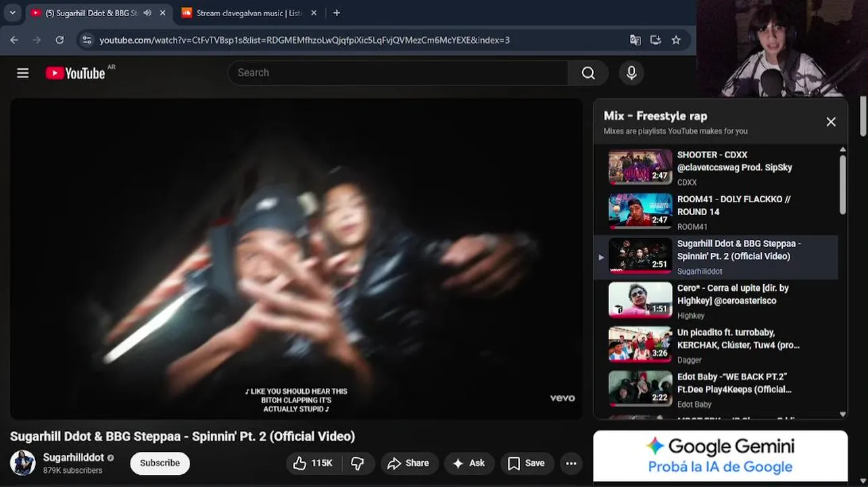
Task: Click the page vertical scrollbar
Action: 863,116
